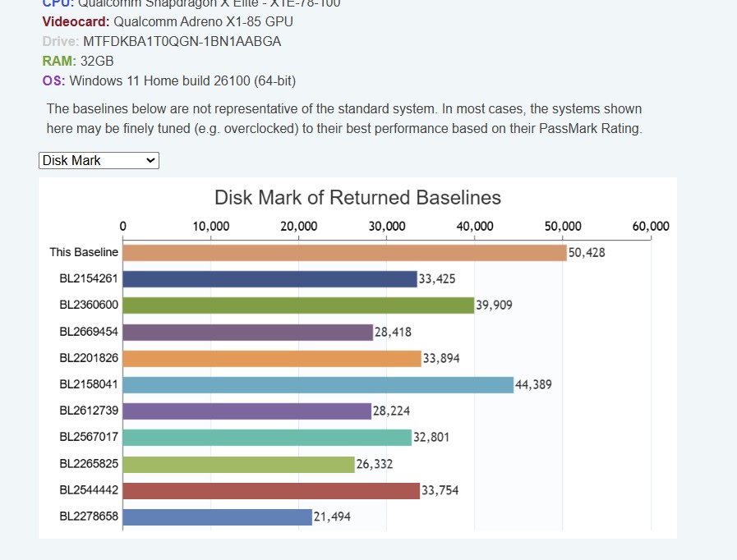Viewport: 737px width, 560px height.
Task: Click the BL2544442 red bar
Action: pyautogui.click(x=271, y=491)
